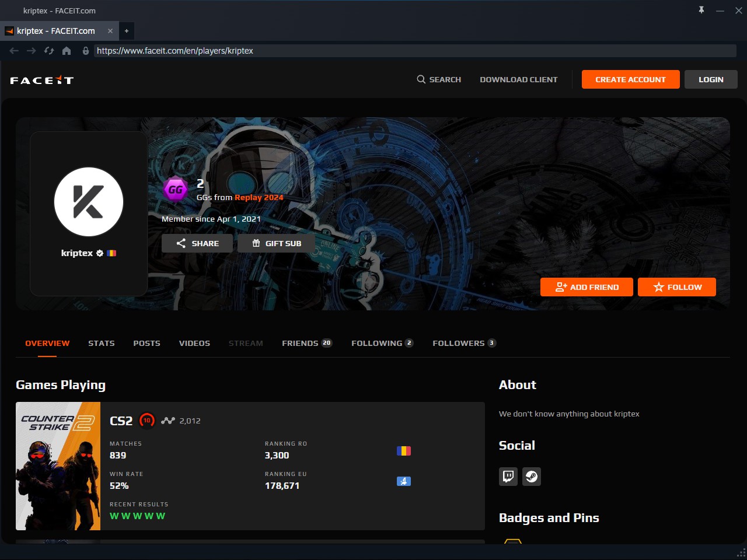Click the kriptex K avatar

89,202
